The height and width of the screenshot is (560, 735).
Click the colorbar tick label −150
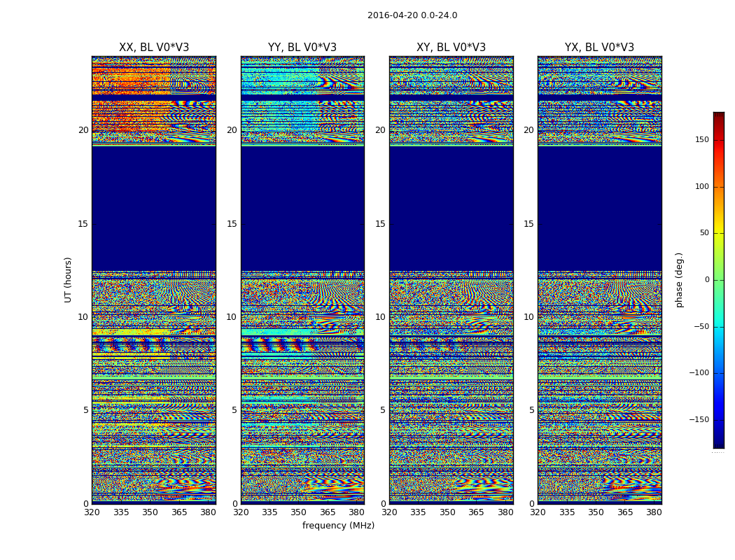click(699, 419)
